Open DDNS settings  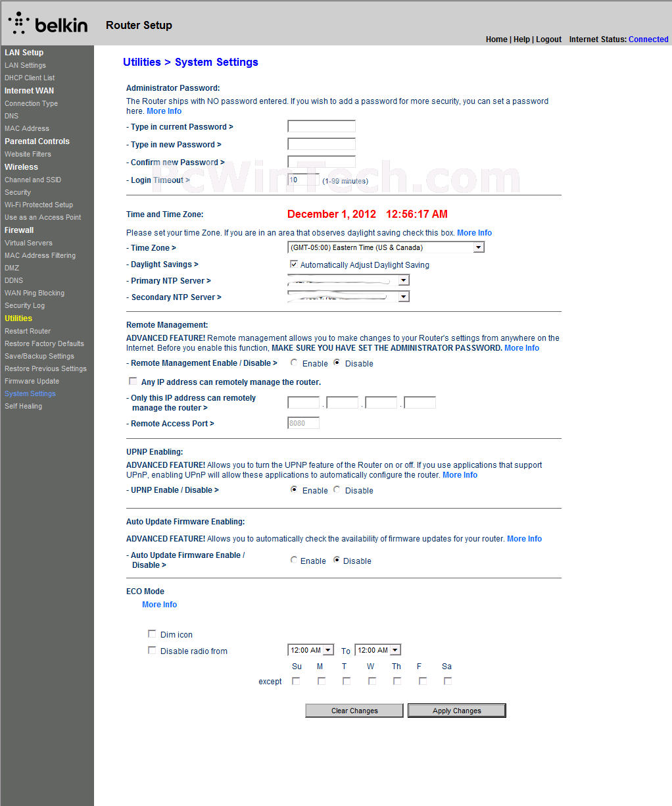[x=14, y=280]
